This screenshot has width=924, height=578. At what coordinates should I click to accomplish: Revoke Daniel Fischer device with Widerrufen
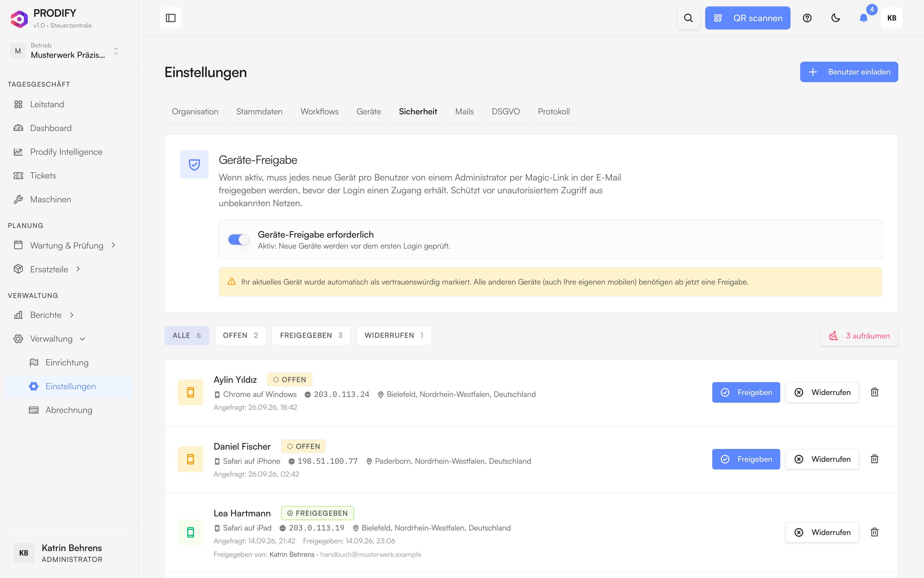822,459
